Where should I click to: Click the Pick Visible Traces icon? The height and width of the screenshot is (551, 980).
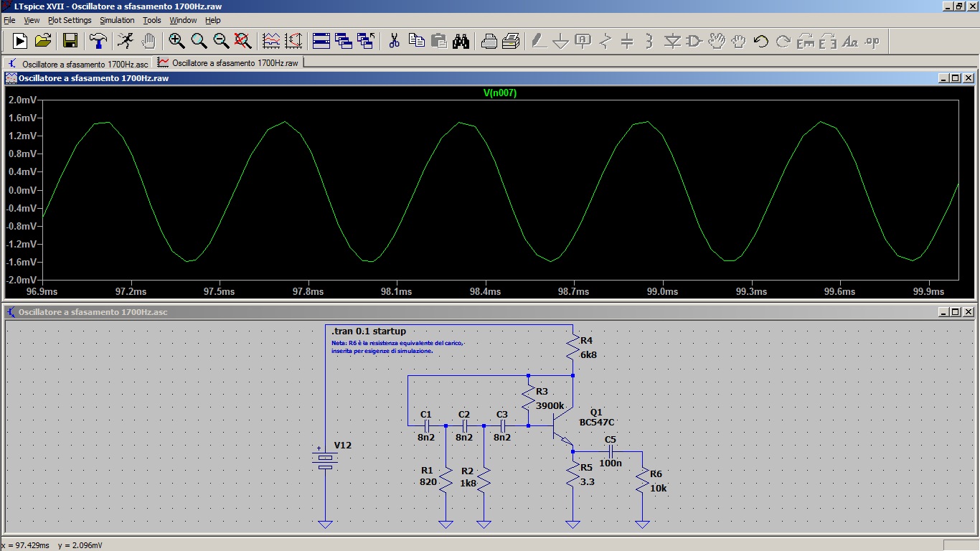click(271, 41)
